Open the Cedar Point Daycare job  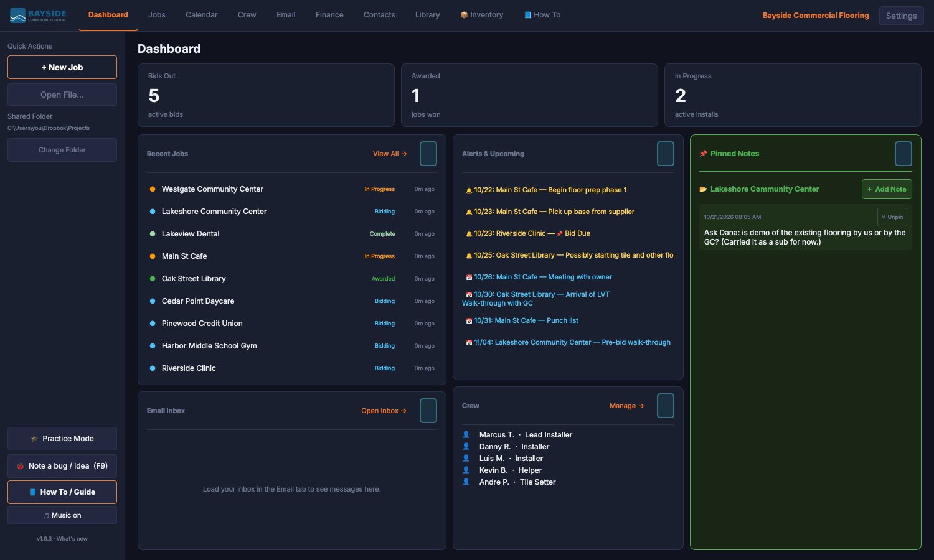292,301
